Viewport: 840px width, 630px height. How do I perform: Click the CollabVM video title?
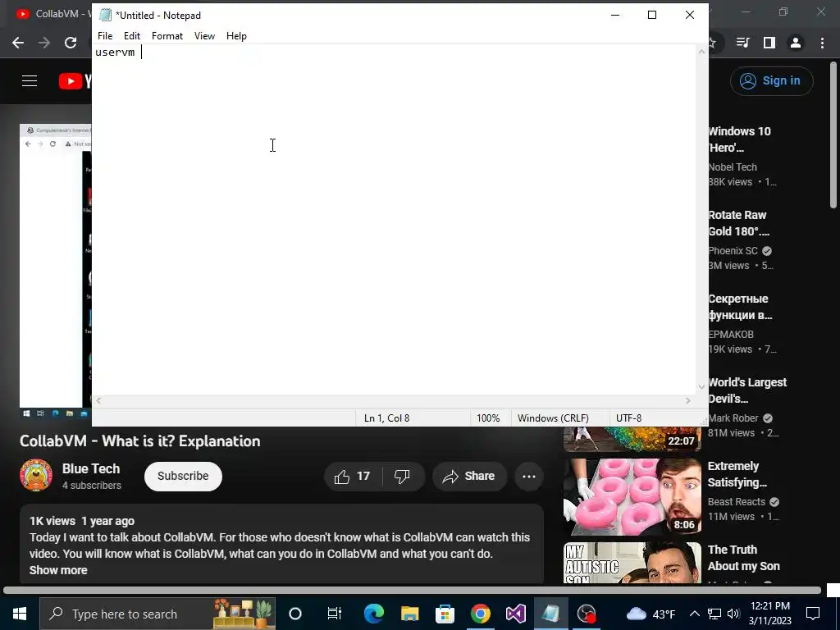tap(139, 441)
